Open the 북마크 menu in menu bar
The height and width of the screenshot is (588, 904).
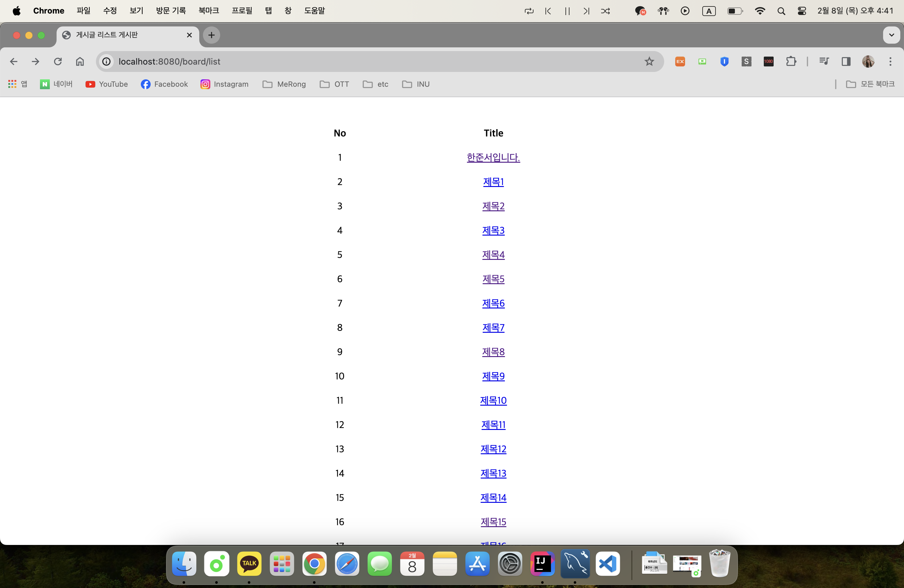click(208, 11)
